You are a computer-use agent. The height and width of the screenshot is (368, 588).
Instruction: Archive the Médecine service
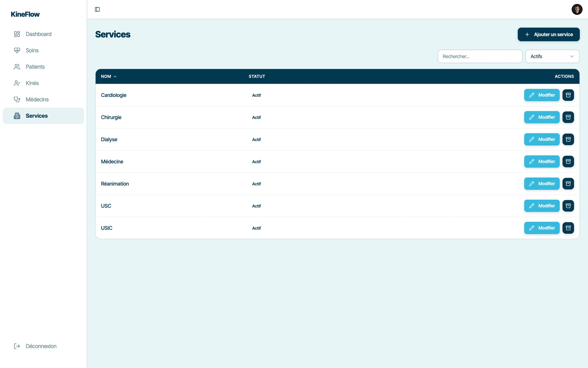[568, 161]
